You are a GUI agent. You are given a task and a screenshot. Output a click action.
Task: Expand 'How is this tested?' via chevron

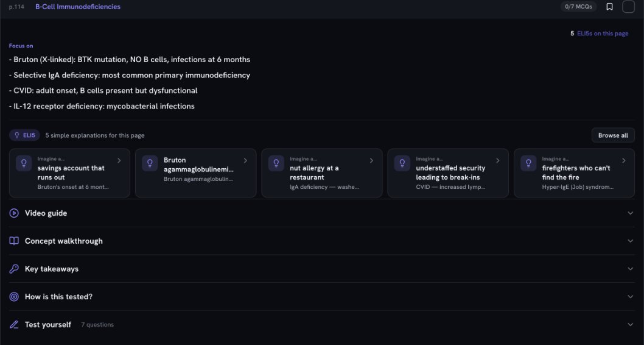[x=630, y=296]
